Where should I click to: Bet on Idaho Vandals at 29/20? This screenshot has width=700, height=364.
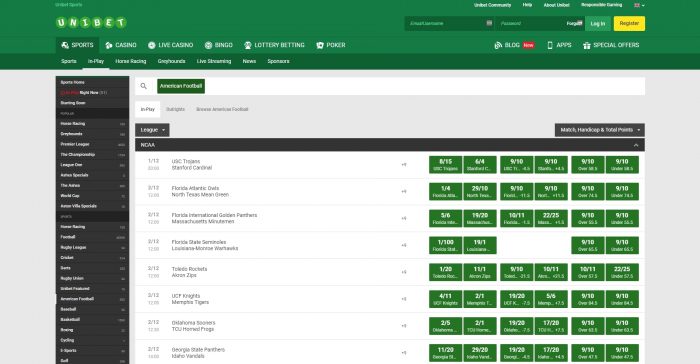click(480, 352)
